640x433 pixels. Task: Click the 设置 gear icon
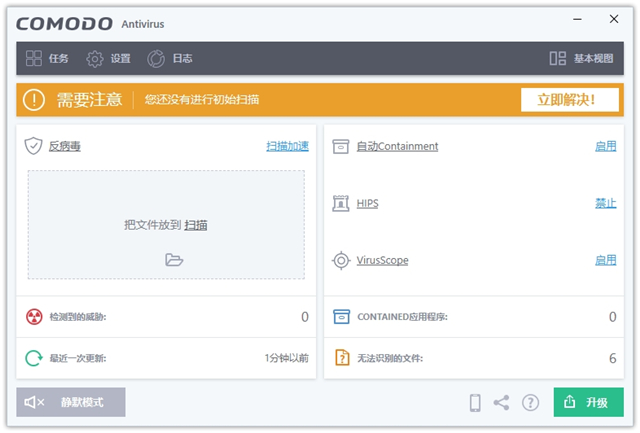[x=95, y=59]
